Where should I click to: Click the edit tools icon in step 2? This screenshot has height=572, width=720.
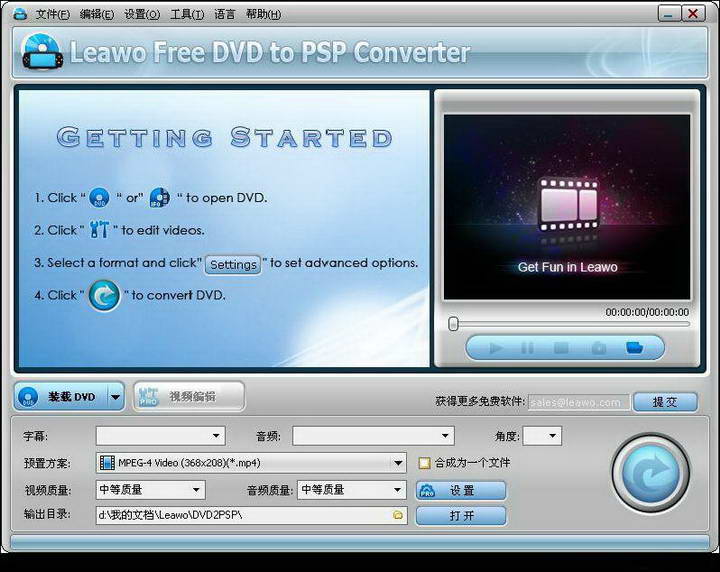point(99,229)
